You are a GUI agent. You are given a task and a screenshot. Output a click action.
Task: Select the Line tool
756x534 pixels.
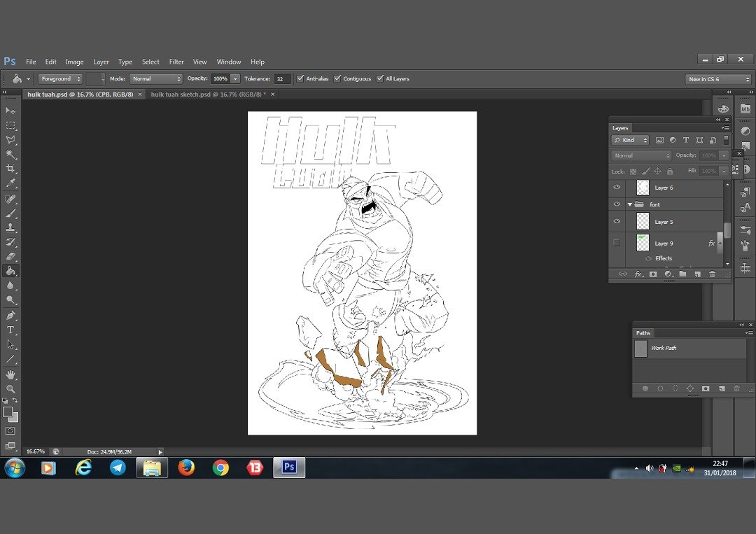click(x=10, y=359)
